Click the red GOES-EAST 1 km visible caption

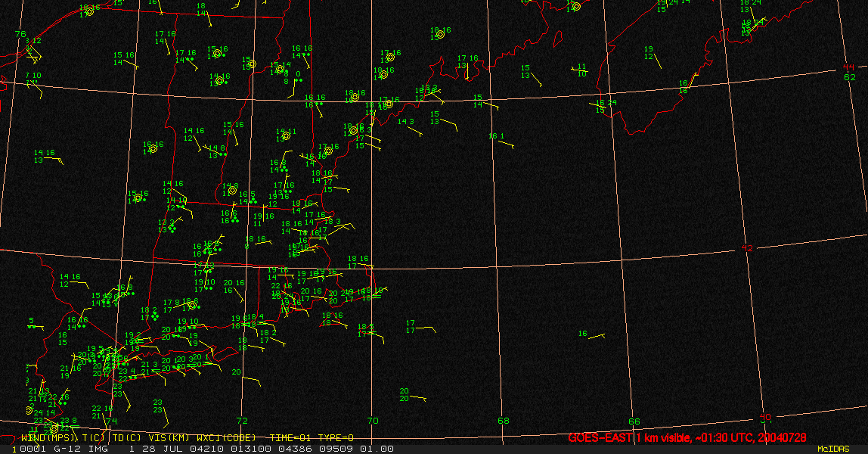(687, 437)
